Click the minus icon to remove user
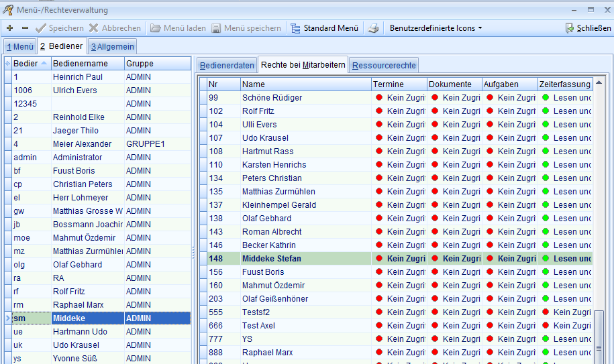This screenshot has width=614, height=364. tap(25, 28)
